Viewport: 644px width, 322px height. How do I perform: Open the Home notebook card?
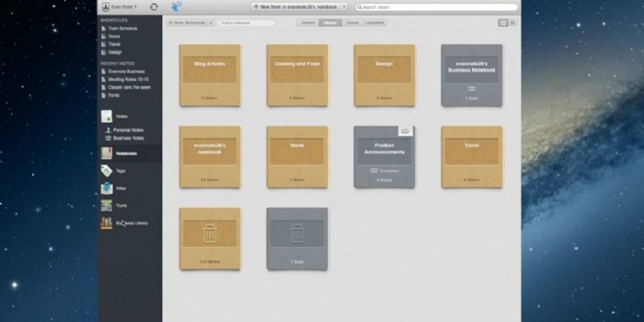297,157
